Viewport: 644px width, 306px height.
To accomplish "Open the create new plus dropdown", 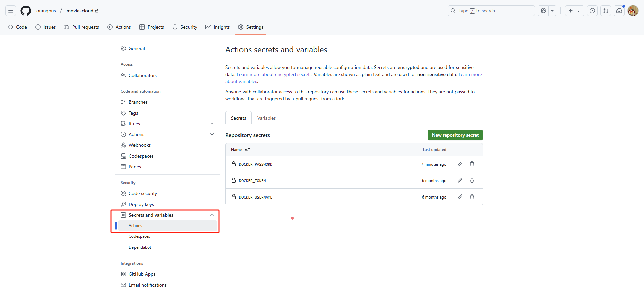I will pyautogui.click(x=574, y=11).
